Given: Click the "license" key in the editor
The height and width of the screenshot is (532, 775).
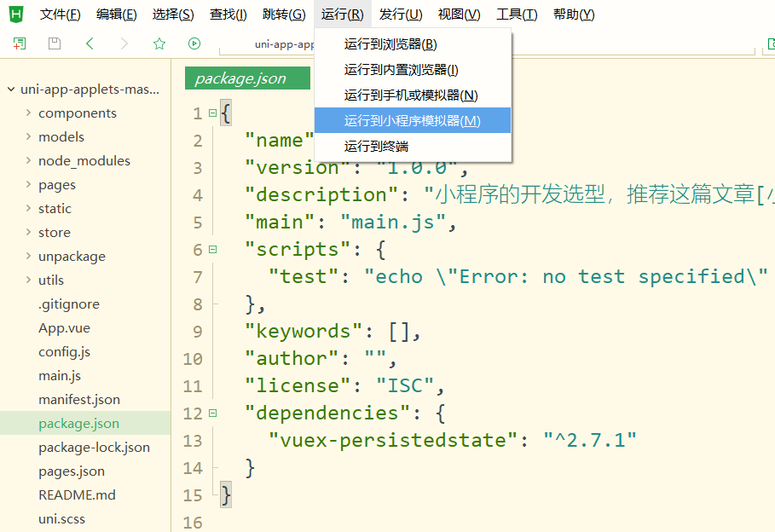Looking at the screenshot, I should pos(298,385).
